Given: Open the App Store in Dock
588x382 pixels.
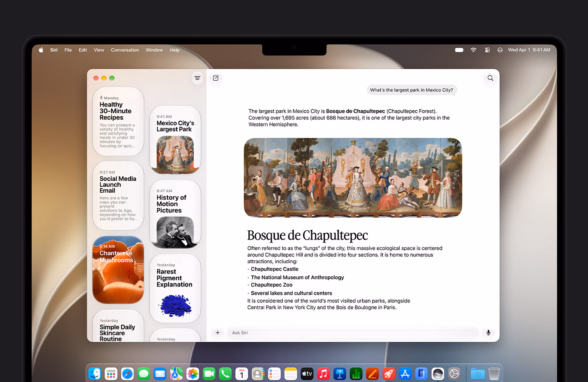Looking at the screenshot, I should point(405,374).
